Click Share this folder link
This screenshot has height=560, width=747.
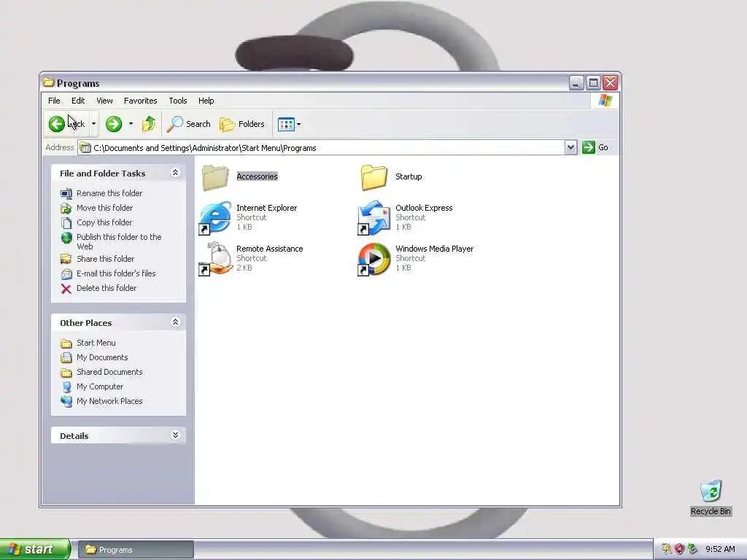click(105, 259)
